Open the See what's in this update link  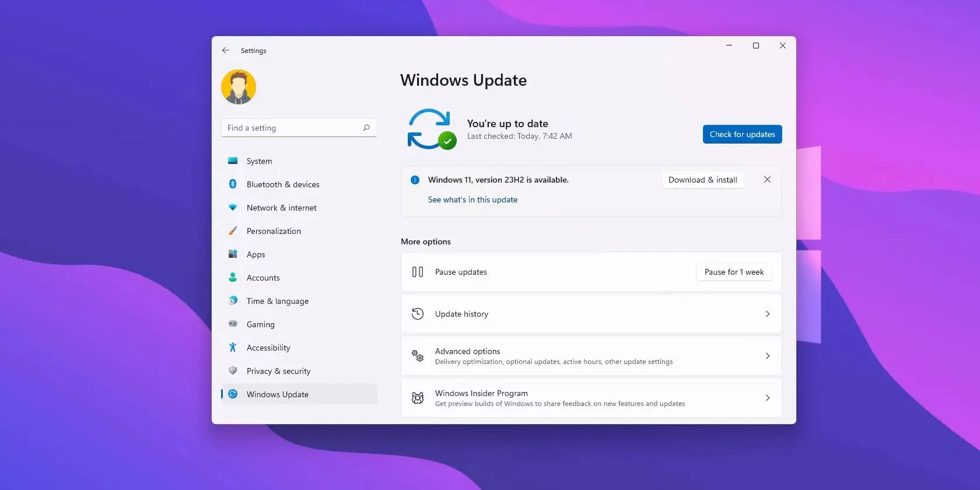coord(473,199)
